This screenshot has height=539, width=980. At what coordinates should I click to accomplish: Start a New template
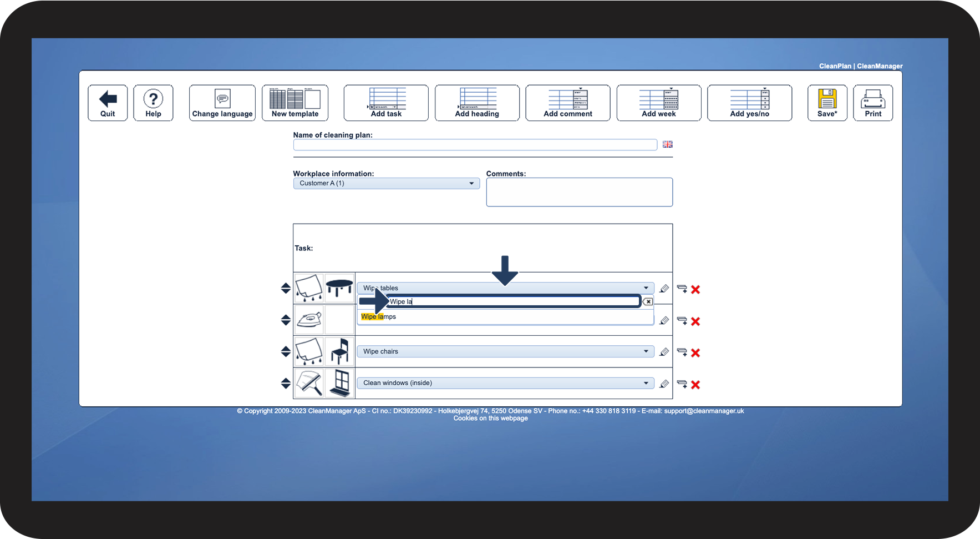tap(295, 103)
